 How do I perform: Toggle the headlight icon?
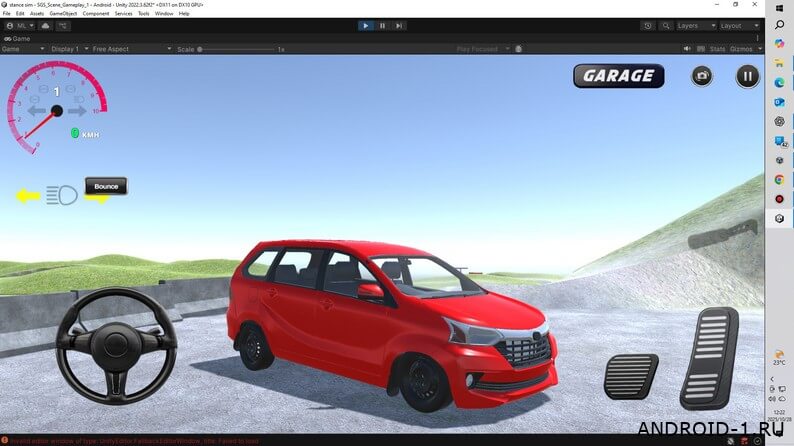[62, 196]
